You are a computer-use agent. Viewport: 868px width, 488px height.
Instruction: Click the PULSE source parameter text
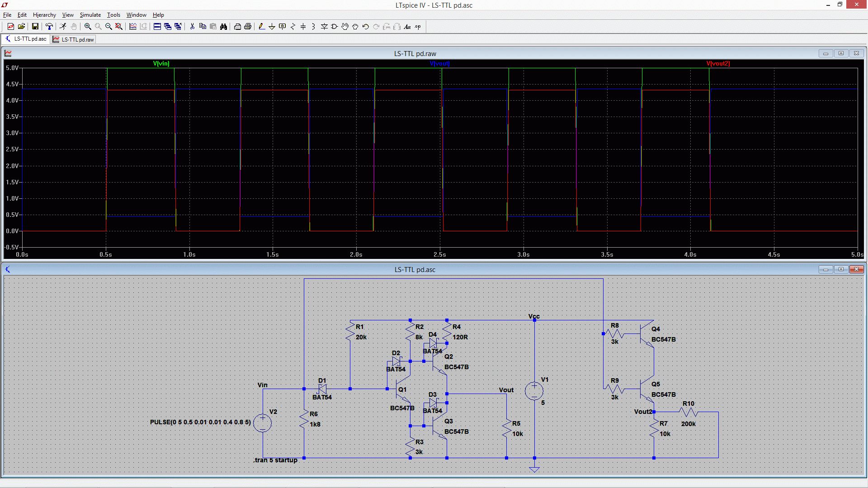click(200, 422)
